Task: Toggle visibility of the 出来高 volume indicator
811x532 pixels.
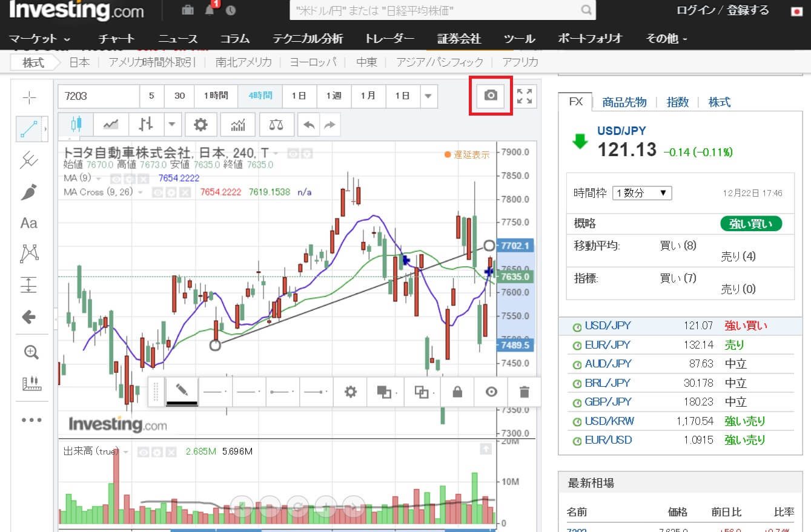Action: point(142,452)
